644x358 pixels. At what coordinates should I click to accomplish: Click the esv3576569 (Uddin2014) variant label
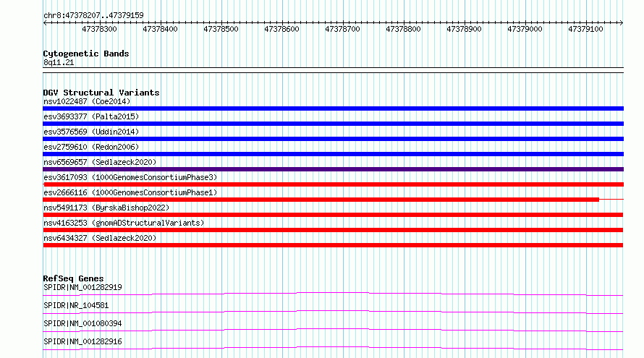pos(91,132)
